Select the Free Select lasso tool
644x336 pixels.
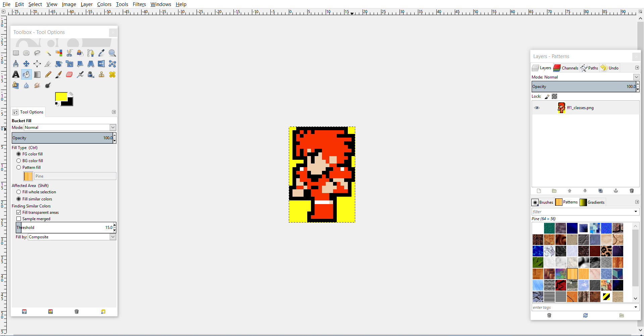tap(37, 53)
